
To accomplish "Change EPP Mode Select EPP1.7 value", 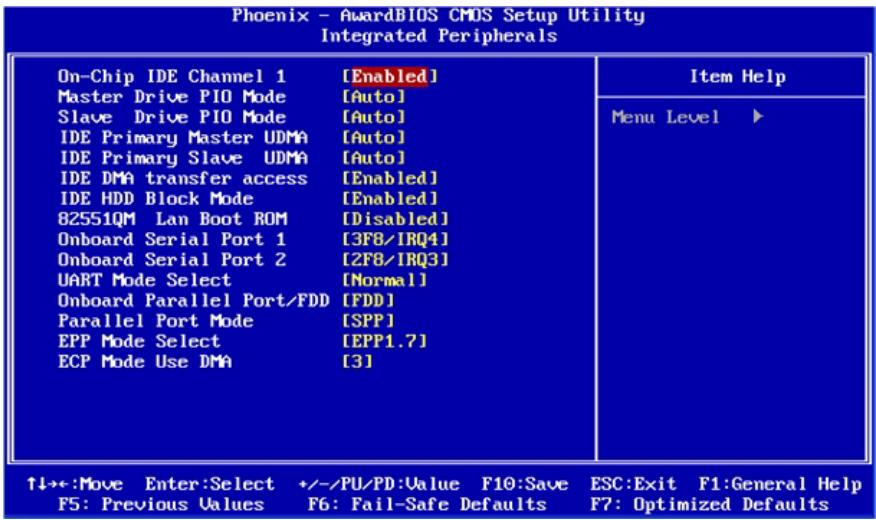I will (x=384, y=341).
